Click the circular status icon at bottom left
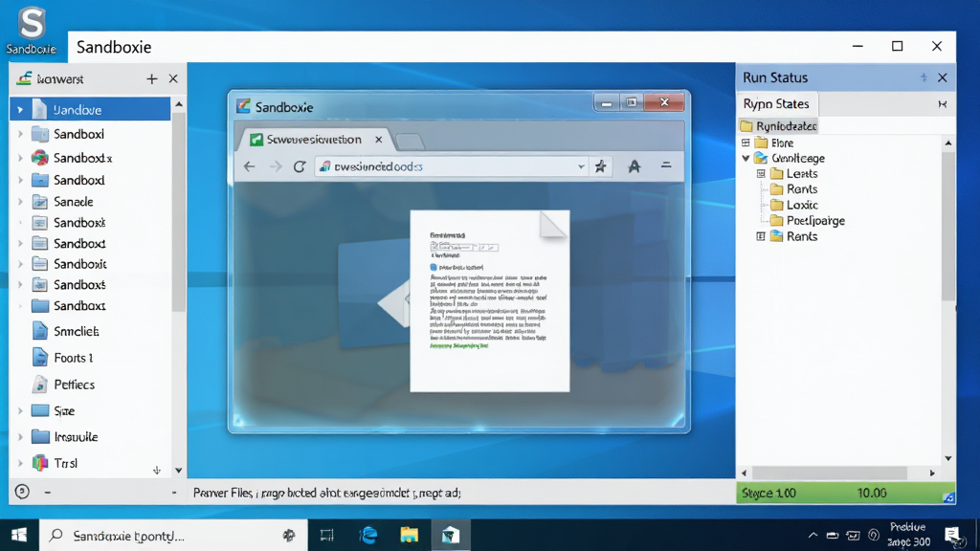Screen dimensions: 980x551 pyautogui.click(x=22, y=492)
